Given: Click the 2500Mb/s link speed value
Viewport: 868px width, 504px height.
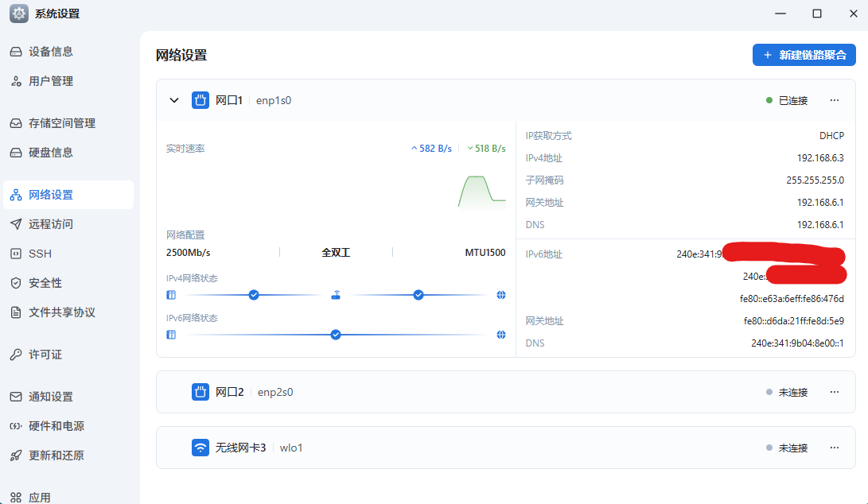Looking at the screenshot, I should coord(189,252).
